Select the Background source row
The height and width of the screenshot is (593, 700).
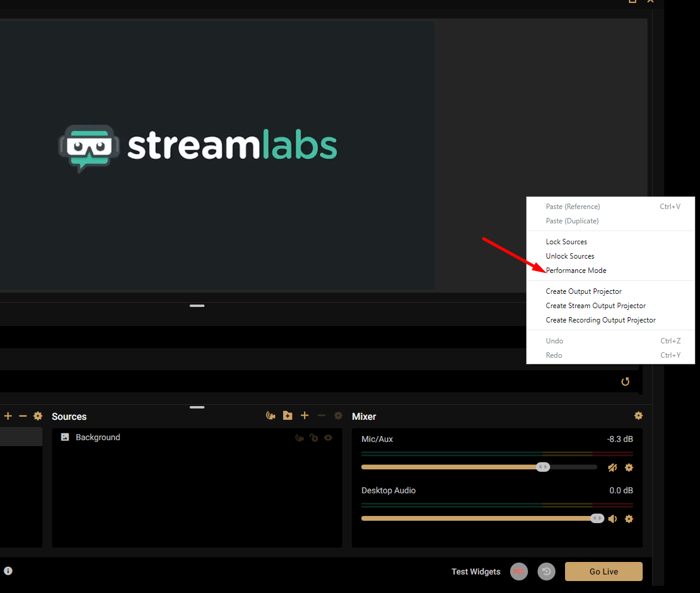tap(197, 437)
